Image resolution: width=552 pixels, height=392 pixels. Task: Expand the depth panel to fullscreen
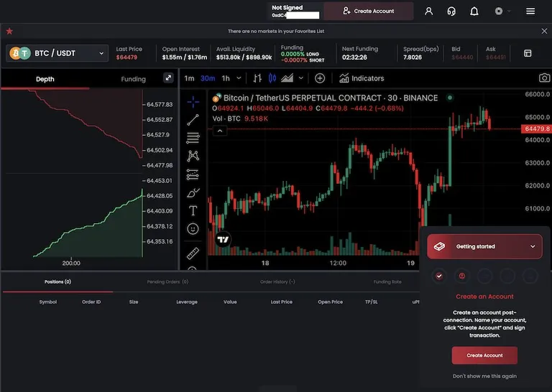coord(168,78)
